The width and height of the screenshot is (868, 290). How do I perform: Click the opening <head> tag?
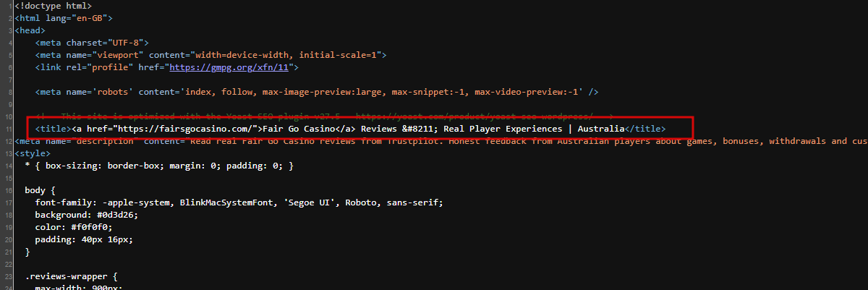[30, 30]
